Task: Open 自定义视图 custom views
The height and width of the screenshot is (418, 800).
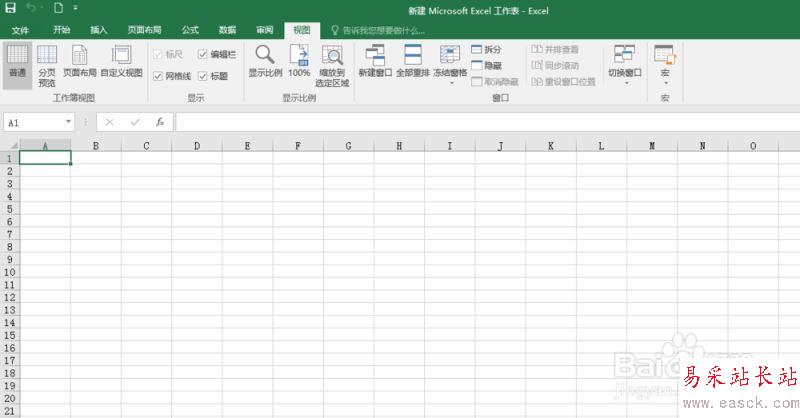Action: (121, 61)
